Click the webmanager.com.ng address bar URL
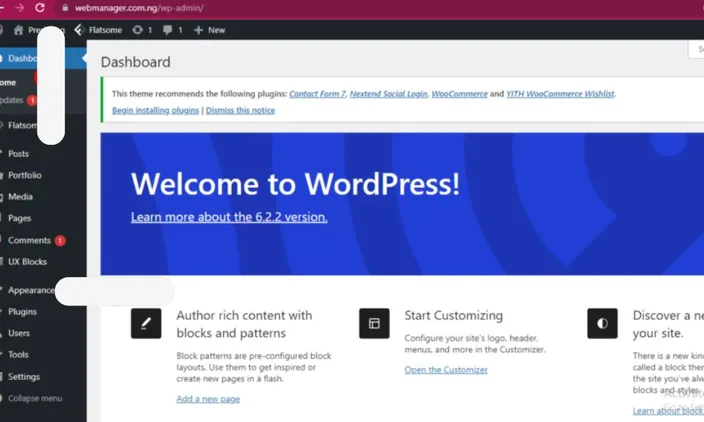 pyautogui.click(x=139, y=8)
